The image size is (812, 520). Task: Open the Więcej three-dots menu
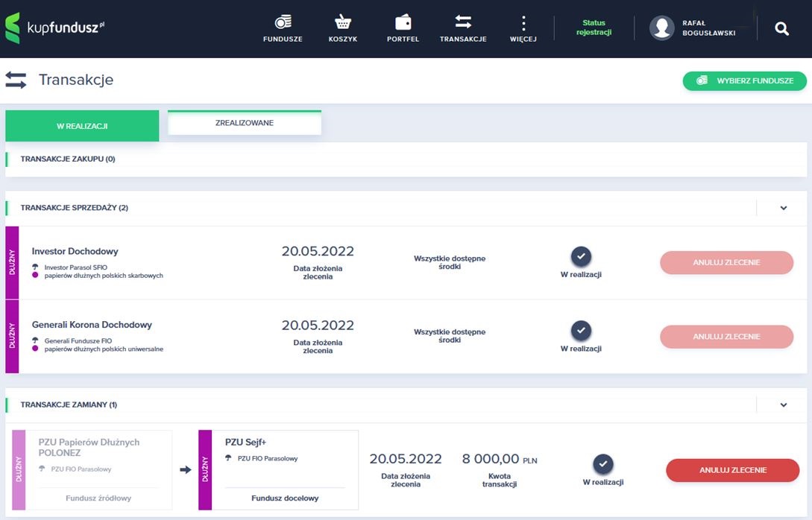tap(523, 23)
